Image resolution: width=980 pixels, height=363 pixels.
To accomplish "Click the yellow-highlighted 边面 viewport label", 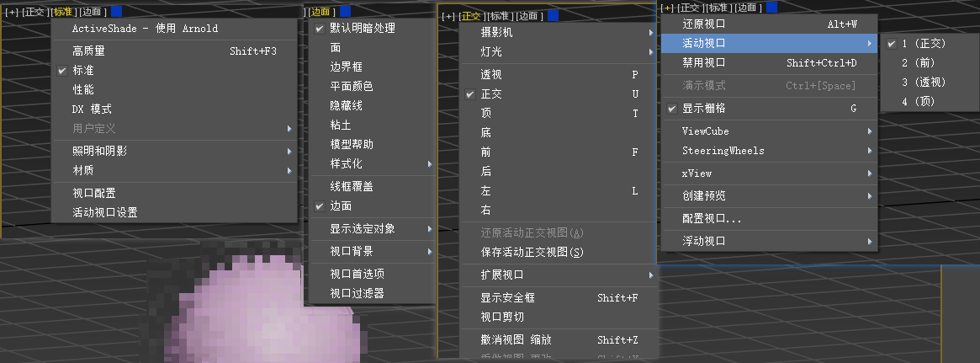I will click(322, 12).
